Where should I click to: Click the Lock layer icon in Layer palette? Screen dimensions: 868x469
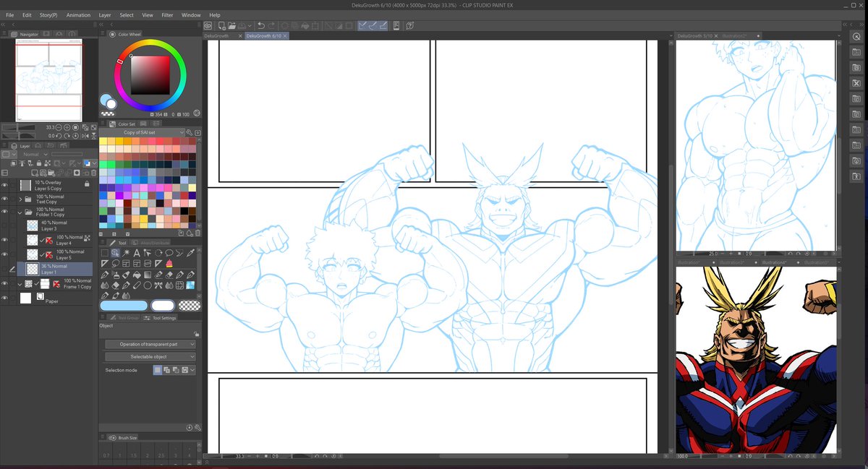tap(39, 163)
